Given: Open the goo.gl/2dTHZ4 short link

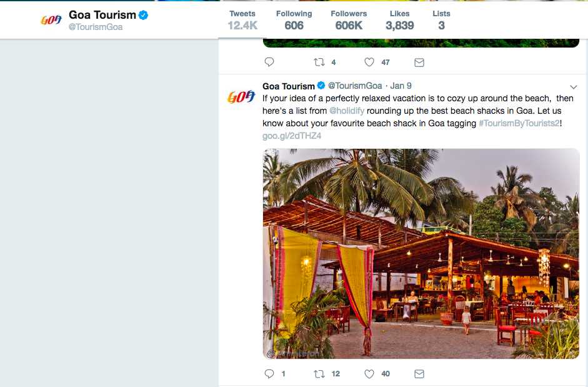Looking at the screenshot, I should pos(292,136).
